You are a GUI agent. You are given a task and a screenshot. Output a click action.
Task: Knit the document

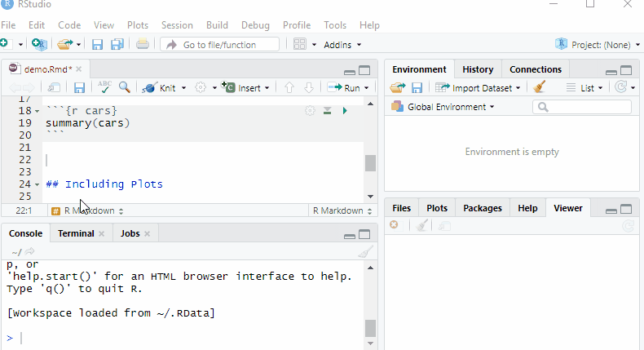click(159, 87)
